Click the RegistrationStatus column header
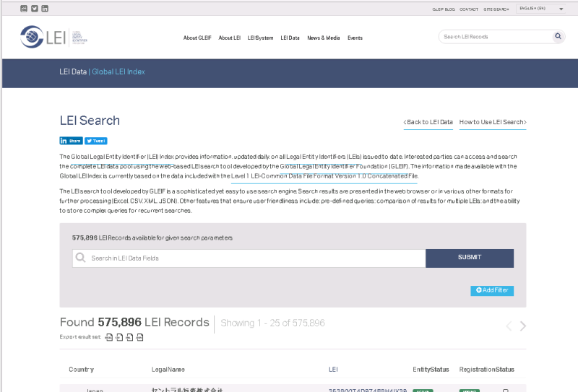 pyautogui.click(x=486, y=370)
